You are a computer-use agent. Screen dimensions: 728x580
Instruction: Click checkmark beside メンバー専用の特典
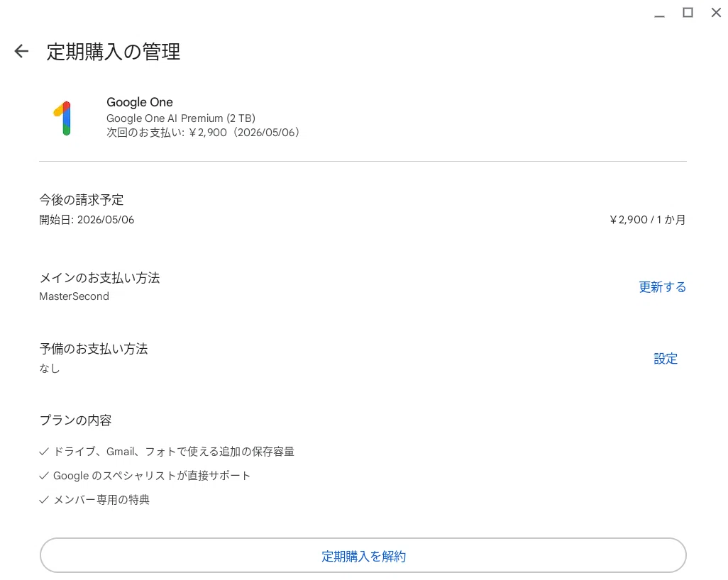coord(44,500)
